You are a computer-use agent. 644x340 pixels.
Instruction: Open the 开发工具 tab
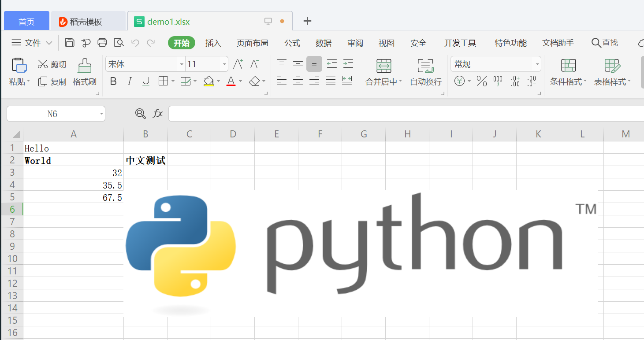tap(460, 43)
